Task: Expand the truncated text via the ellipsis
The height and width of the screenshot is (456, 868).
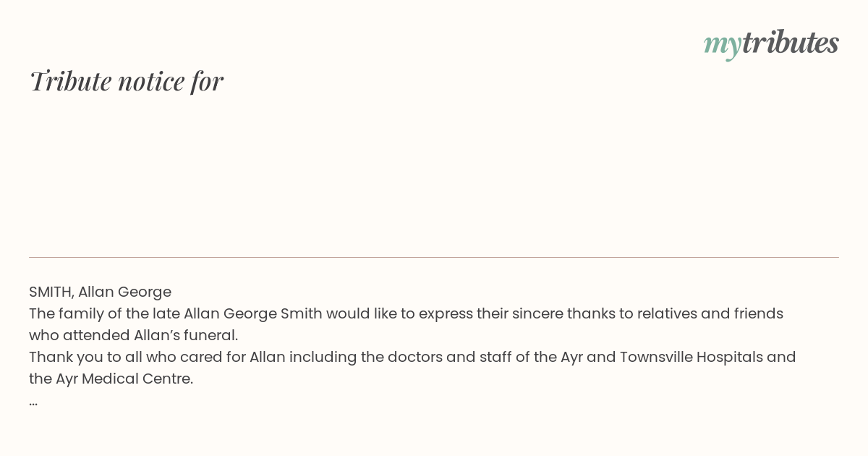Action: point(33,402)
